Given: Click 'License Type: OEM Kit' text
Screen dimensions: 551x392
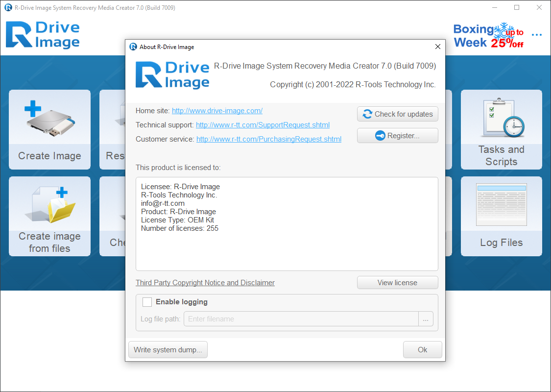Looking at the screenshot, I should coord(177,220).
